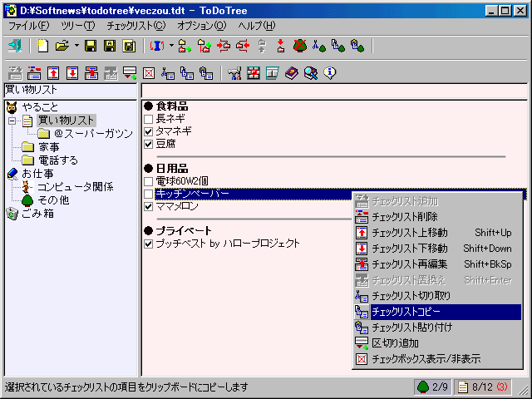Screen dimensions: 532x399
Task: Click the blue rename icon with red brackets
Action: click(157, 46)
